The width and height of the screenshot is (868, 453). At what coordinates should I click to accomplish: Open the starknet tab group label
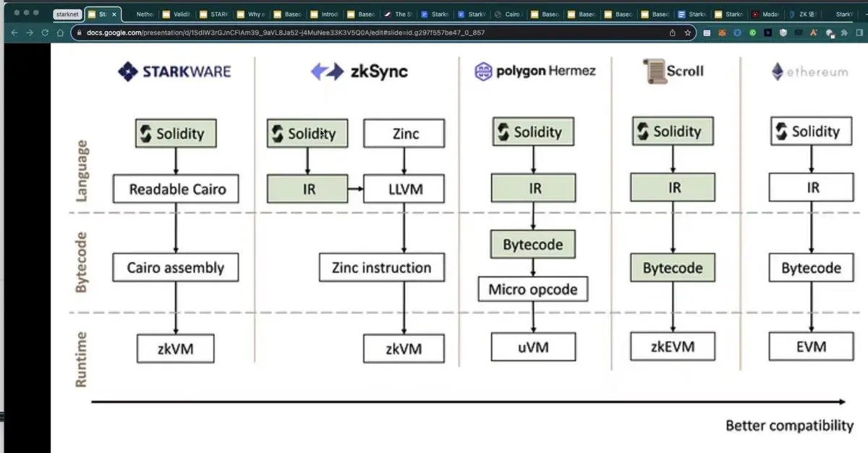67,14
